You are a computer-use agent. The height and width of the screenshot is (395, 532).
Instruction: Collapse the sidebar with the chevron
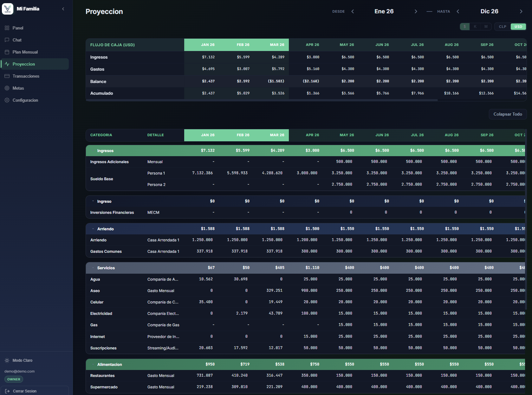(63, 9)
